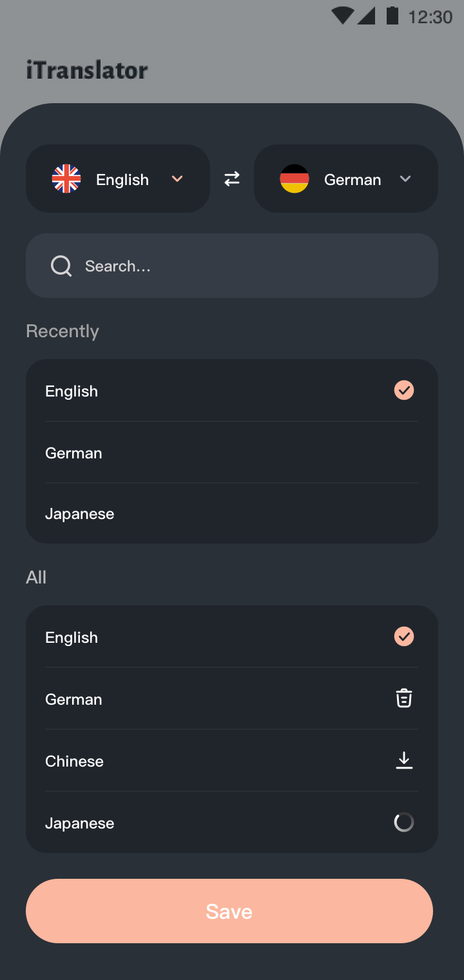This screenshot has height=980, width=464.
Task: Select German in the Recently list
Action: tap(74, 453)
